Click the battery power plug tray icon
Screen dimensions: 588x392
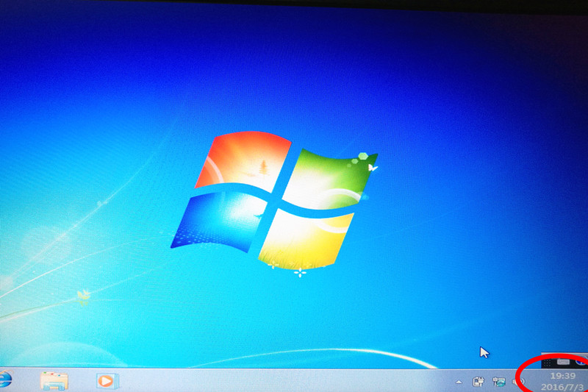pyautogui.click(x=478, y=382)
